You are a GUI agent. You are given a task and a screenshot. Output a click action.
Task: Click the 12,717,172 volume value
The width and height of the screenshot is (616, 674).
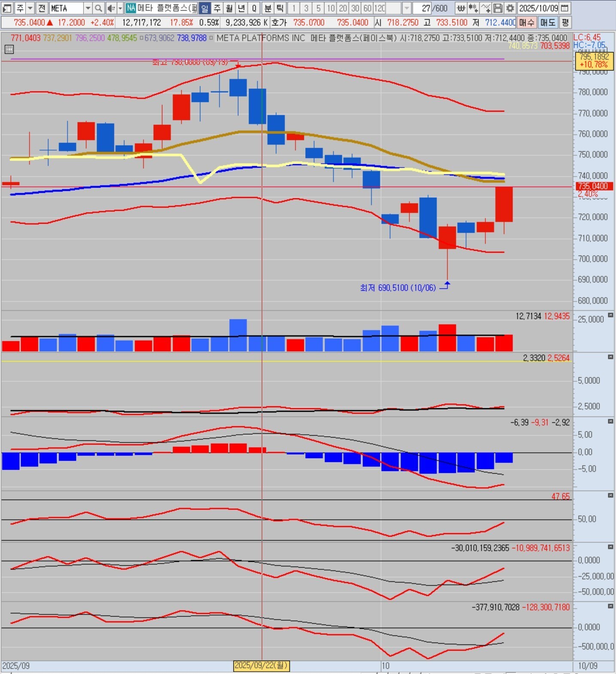pos(142,22)
